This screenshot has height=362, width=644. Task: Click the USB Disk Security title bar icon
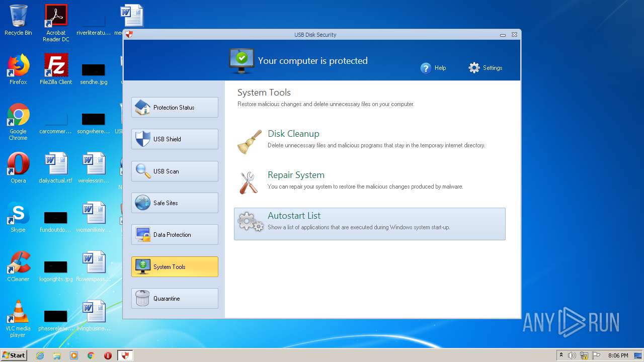[129, 35]
